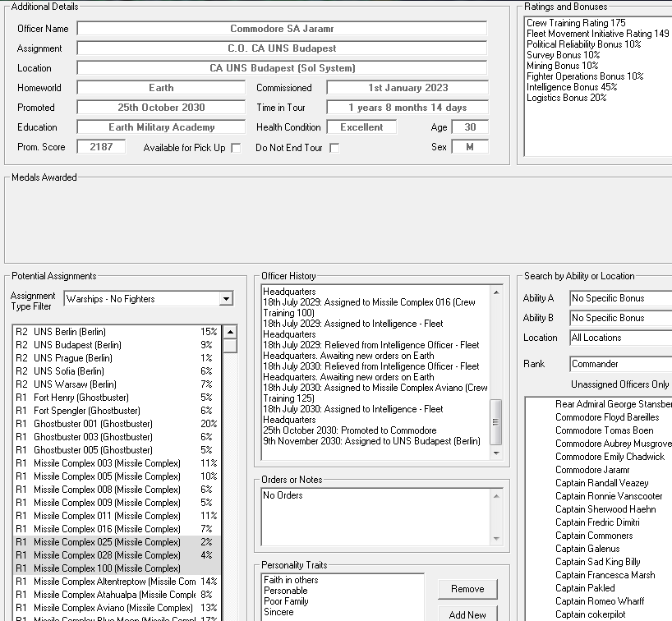This screenshot has height=621, width=672.
Task: Click the Officer History scroll down arrow
Action: 496,453
